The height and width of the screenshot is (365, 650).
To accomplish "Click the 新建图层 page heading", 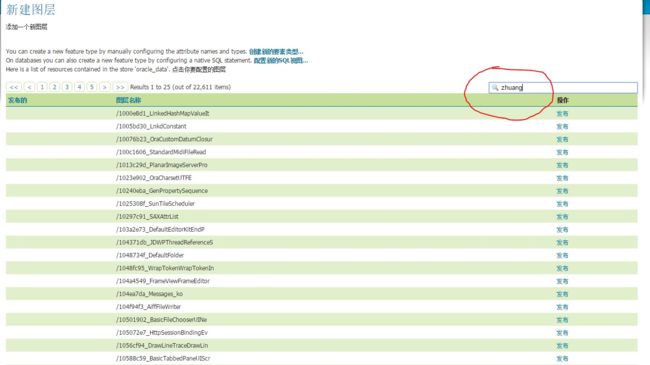I will point(31,10).
